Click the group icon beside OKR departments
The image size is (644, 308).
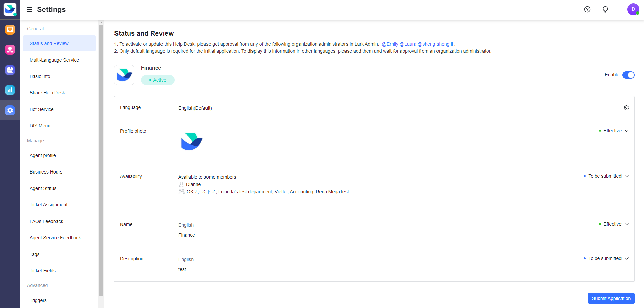(182, 192)
